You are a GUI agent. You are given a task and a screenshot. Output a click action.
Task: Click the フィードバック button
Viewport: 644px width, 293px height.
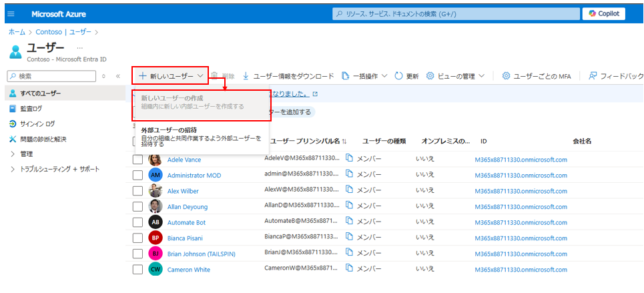[x=615, y=76]
